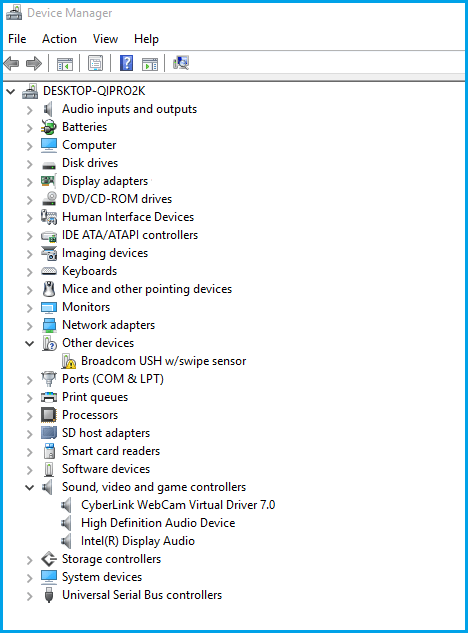The image size is (468, 633).
Task: Click the Keyboards icon
Action: click(49, 271)
